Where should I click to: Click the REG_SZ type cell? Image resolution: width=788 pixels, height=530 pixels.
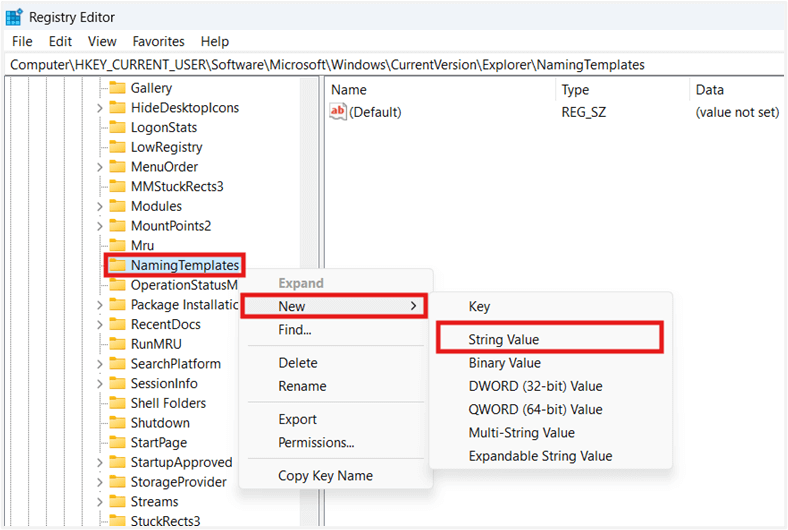tap(583, 112)
